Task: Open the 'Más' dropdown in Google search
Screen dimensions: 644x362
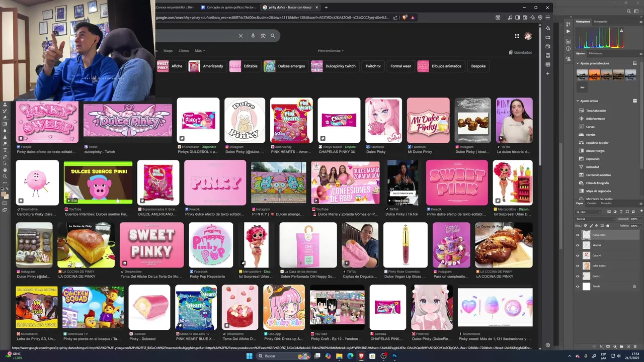Action: (200, 51)
